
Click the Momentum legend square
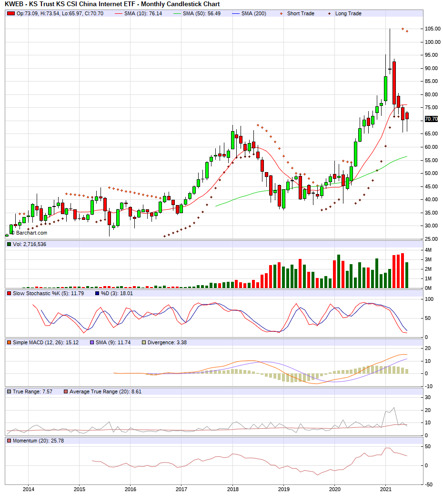(9, 441)
